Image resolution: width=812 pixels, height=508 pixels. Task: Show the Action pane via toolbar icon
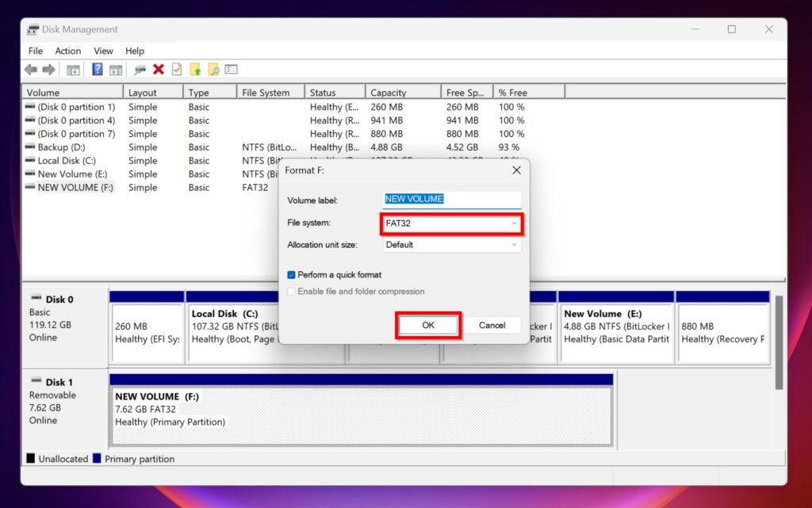point(117,69)
